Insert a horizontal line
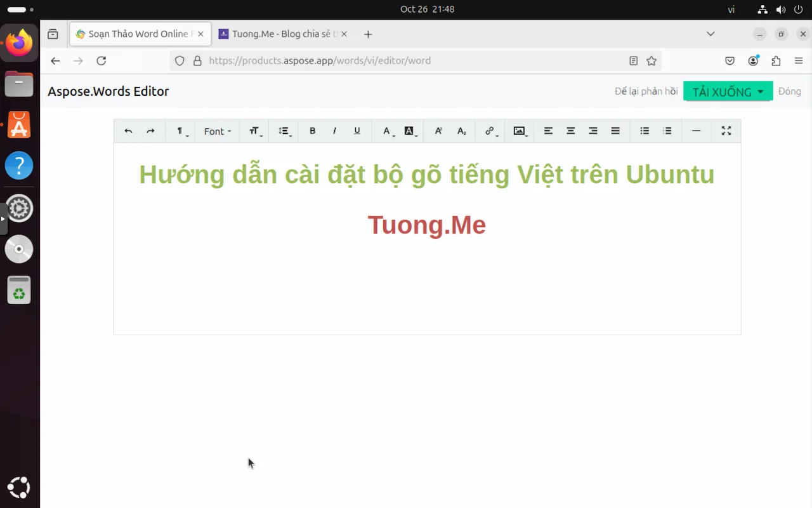This screenshot has height=508, width=812. click(697, 131)
